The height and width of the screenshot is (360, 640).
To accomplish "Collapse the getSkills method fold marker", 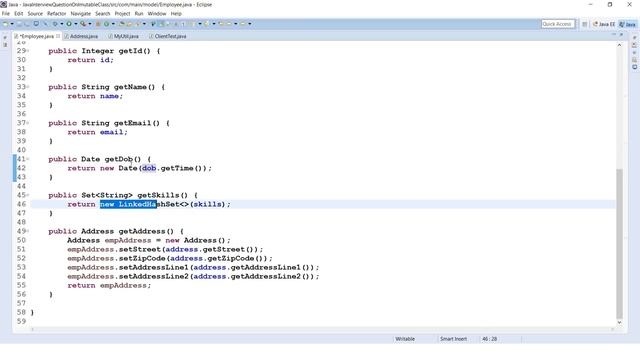I will [28, 195].
